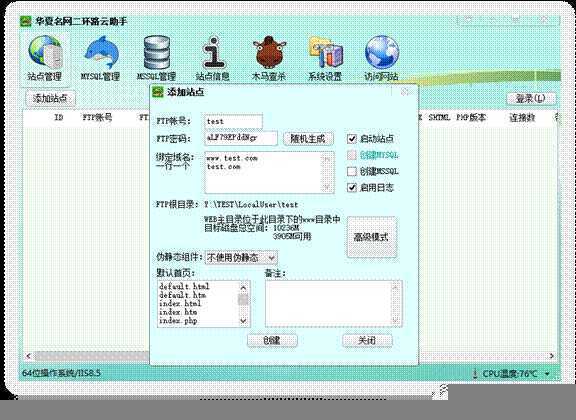
Task: Click the 64位操作系统/IIS8.5 status text
Action: coord(61,373)
